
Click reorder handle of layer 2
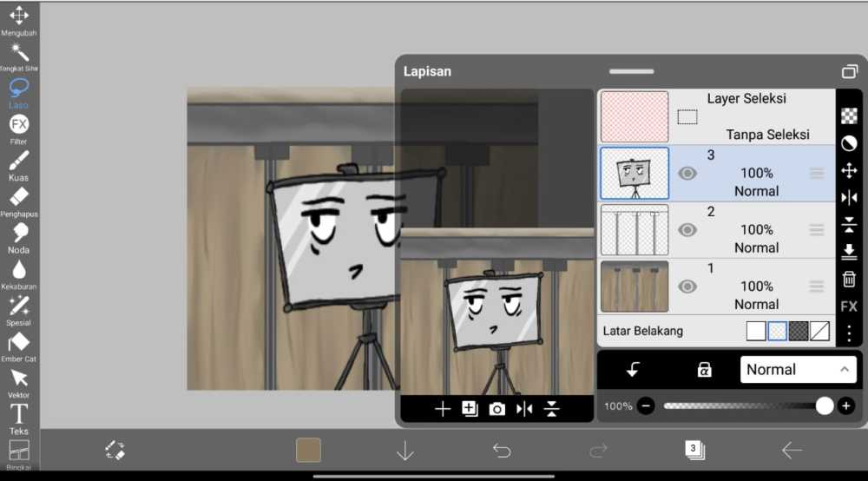[817, 230]
